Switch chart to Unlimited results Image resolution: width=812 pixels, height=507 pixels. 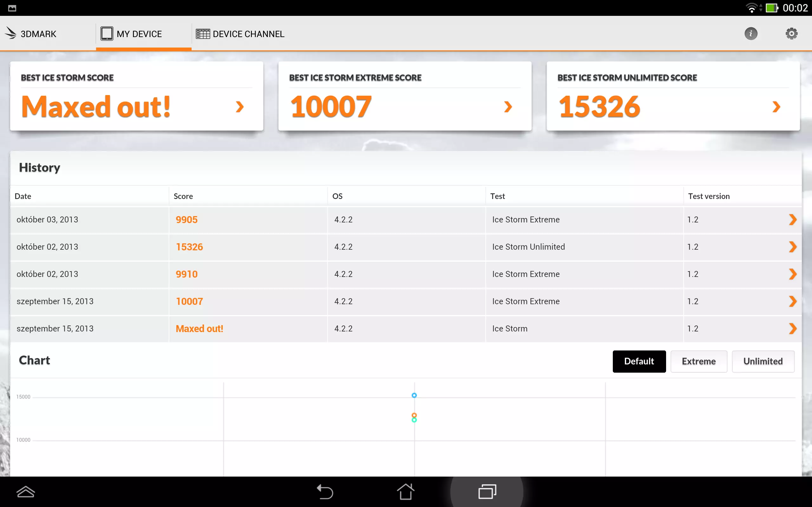point(763,361)
